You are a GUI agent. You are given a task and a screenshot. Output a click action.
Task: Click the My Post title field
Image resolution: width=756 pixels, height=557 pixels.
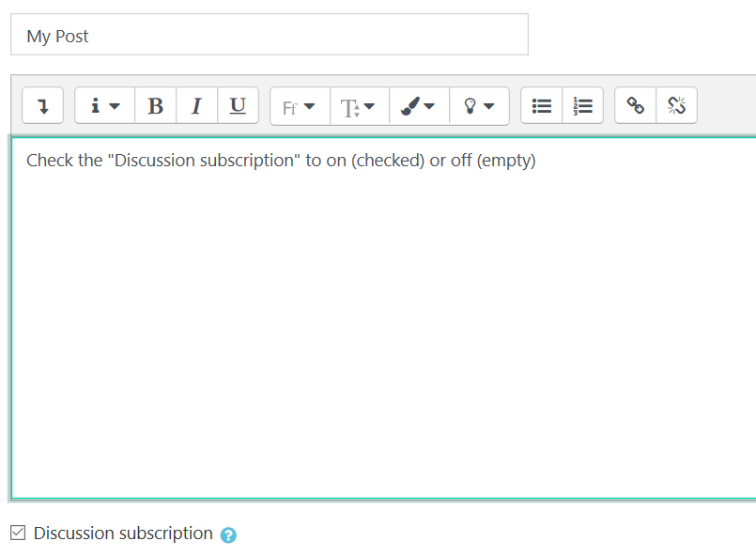tap(270, 35)
